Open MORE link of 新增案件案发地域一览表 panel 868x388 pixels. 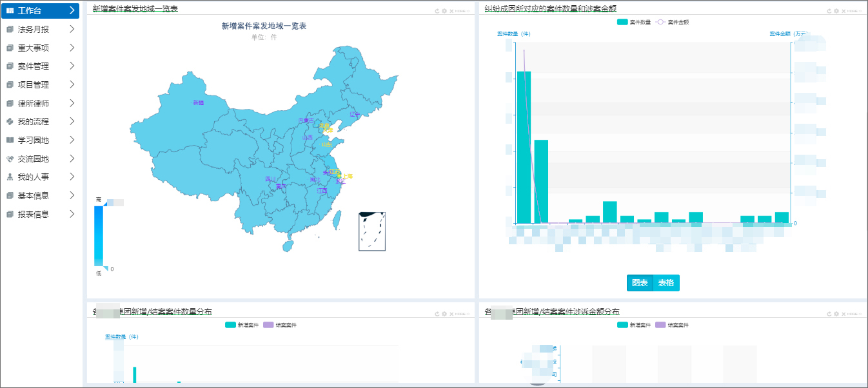click(462, 11)
